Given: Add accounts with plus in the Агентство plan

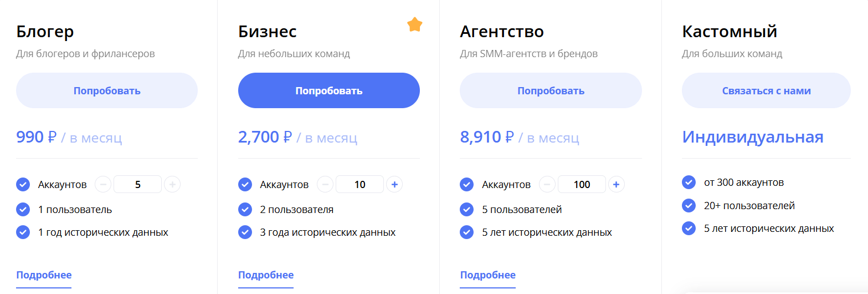Looking at the screenshot, I should (x=617, y=184).
